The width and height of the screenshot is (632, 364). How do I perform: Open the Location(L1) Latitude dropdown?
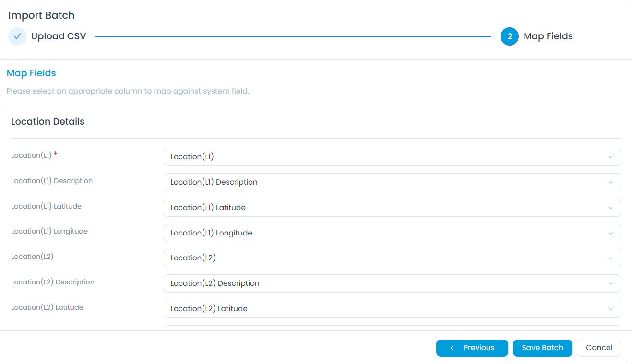pyautogui.click(x=393, y=208)
